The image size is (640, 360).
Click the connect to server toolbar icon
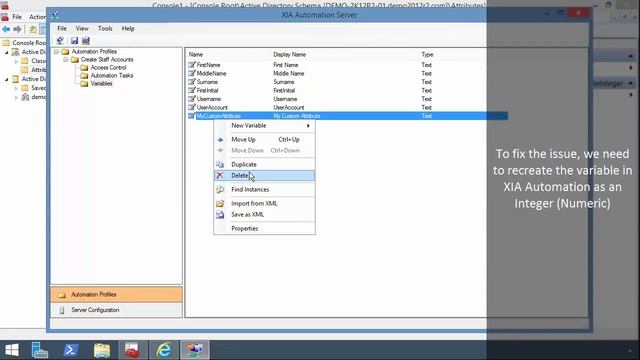tap(60, 40)
